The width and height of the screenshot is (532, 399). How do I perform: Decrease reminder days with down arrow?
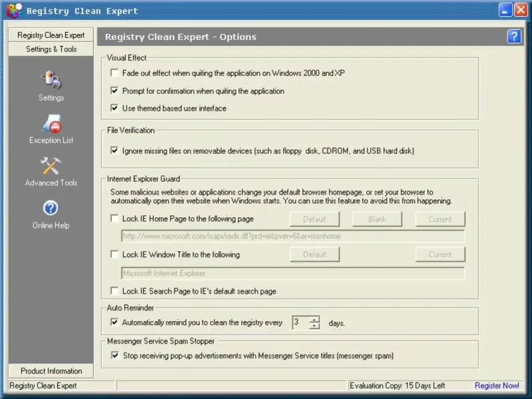(315, 326)
